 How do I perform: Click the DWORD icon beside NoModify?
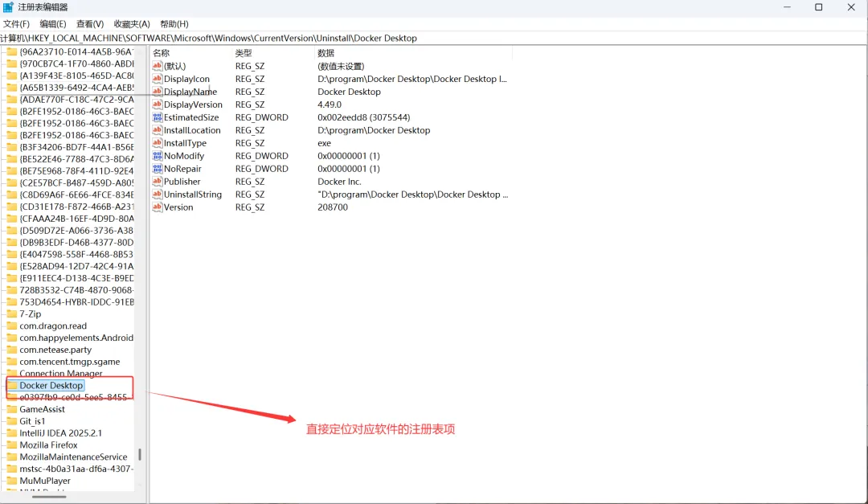click(158, 156)
